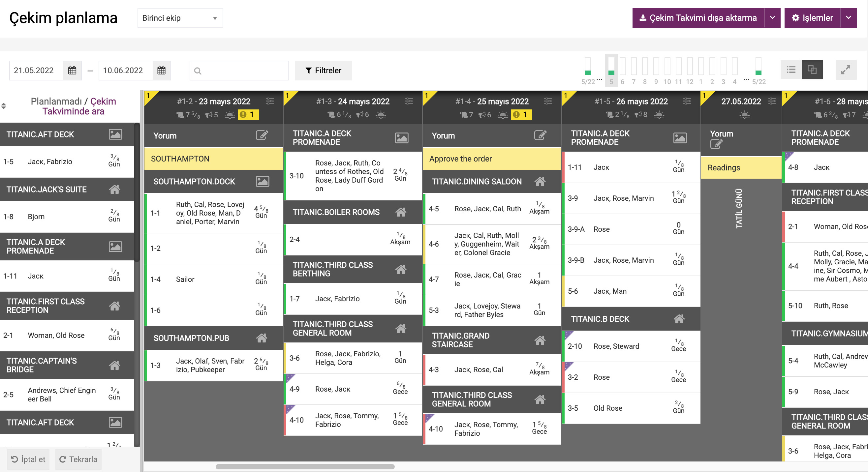Switch to stripboard cards view
Image resolution: width=868 pixels, height=472 pixels.
812,70
